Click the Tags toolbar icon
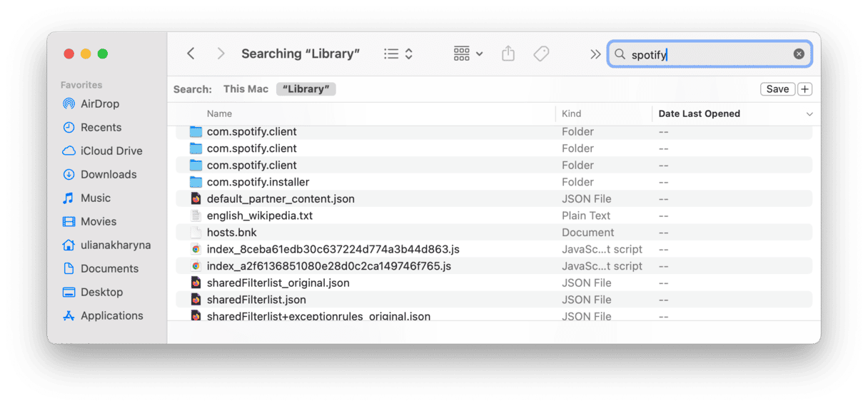 pos(541,54)
